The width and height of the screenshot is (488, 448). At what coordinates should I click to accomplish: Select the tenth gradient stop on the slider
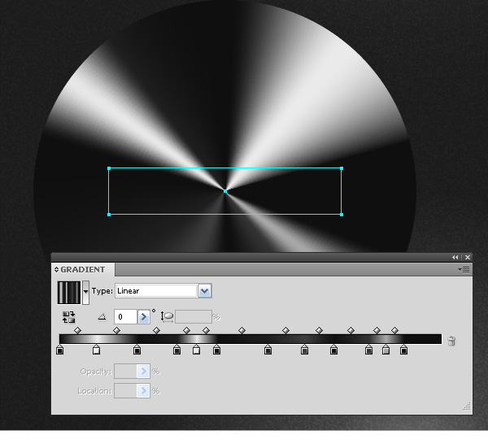pos(368,350)
